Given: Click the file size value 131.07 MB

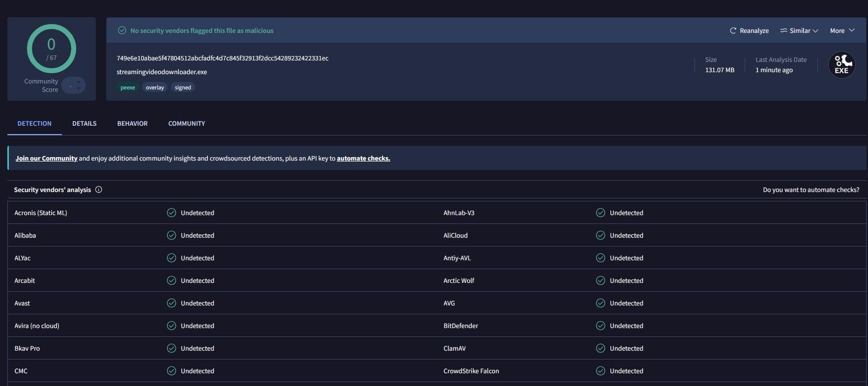Looking at the screenshot, I should click(720, 70).
